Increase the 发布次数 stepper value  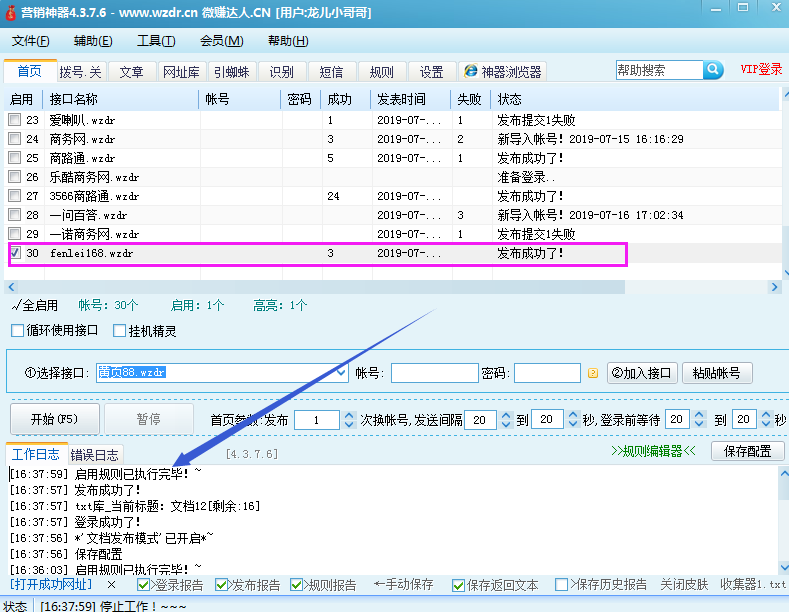point(349,415)
